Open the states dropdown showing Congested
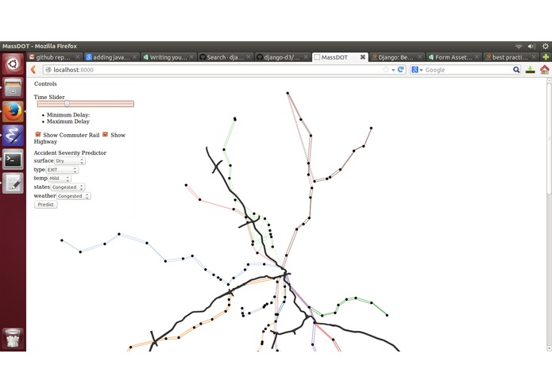The image size is (552, 392). tap(68, 187)
